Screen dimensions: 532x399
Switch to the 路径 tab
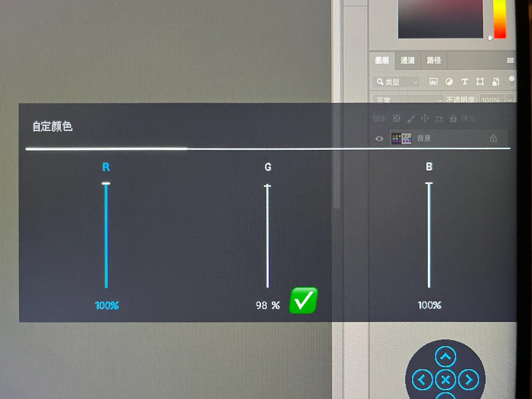point(434,60)
